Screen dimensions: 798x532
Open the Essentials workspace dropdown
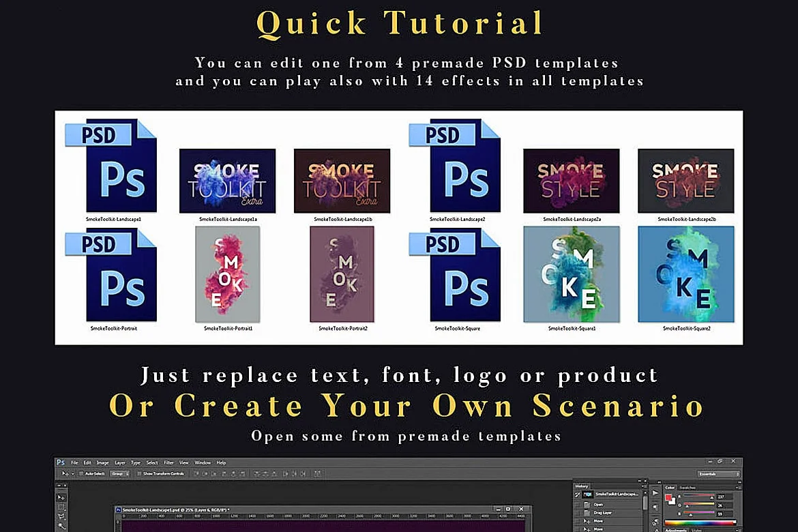[x=719, y=474]
